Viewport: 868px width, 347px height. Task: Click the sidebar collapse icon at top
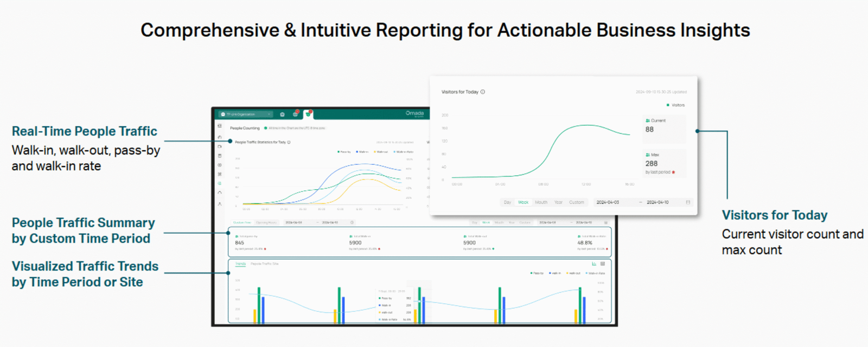[x=220, y=126]
